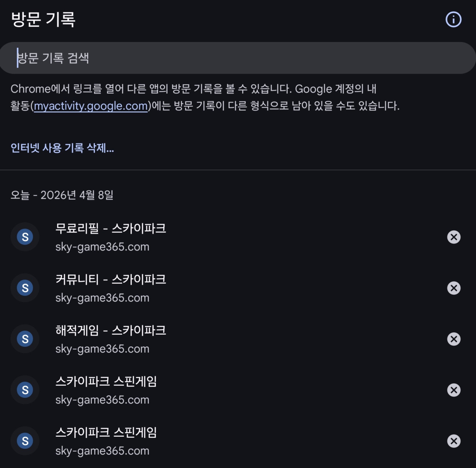Visit the 해적게임 - 스카이파크 history item
The height and width of the screenshot is (468, 476).
point(110,331)
